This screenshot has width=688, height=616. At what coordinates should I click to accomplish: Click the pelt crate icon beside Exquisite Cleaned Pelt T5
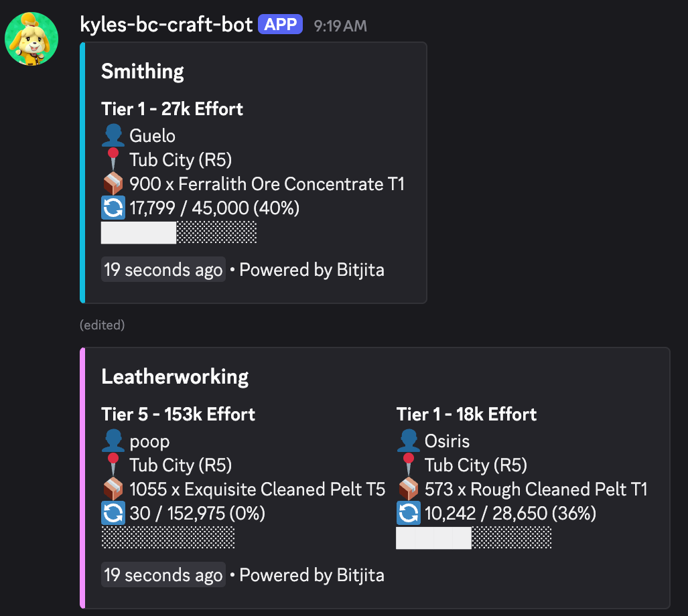[x=112, y=489]
